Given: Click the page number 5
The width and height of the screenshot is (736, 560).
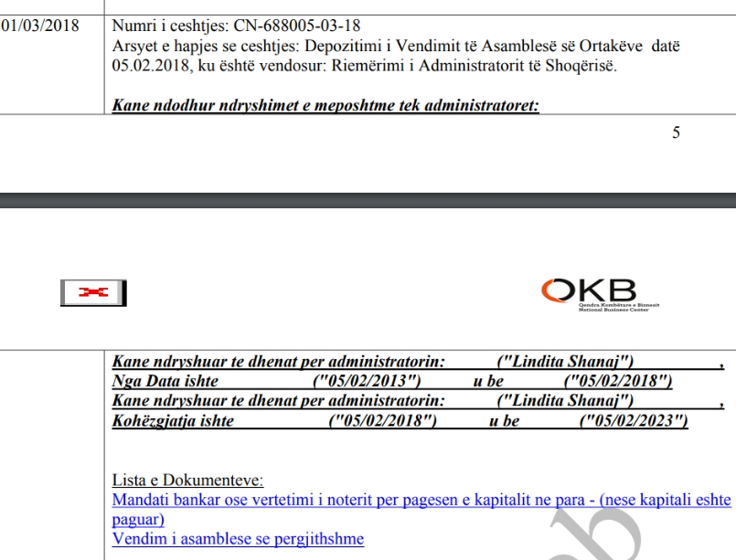Looking at the screenshot, I should point(677,132).
